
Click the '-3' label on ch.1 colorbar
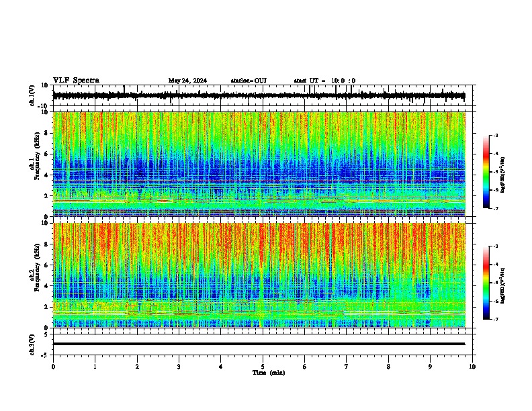click(496, 135)
